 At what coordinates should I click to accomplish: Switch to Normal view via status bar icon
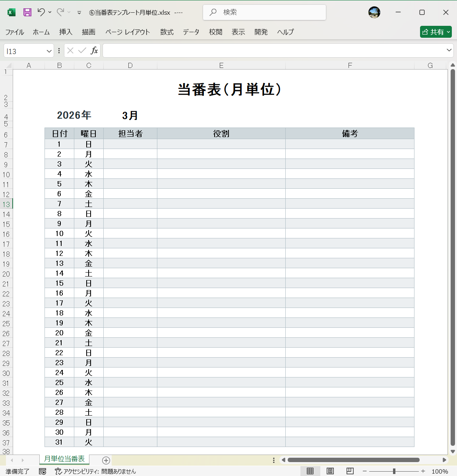point(310,471)
